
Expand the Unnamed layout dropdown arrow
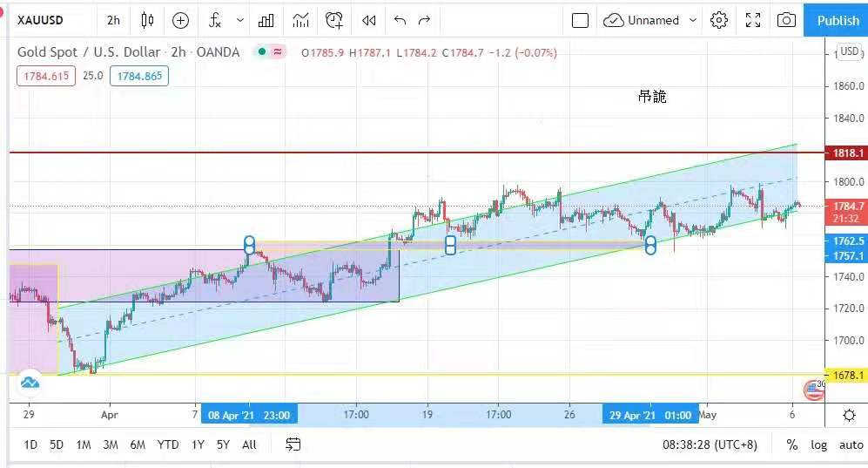point(693,20)
